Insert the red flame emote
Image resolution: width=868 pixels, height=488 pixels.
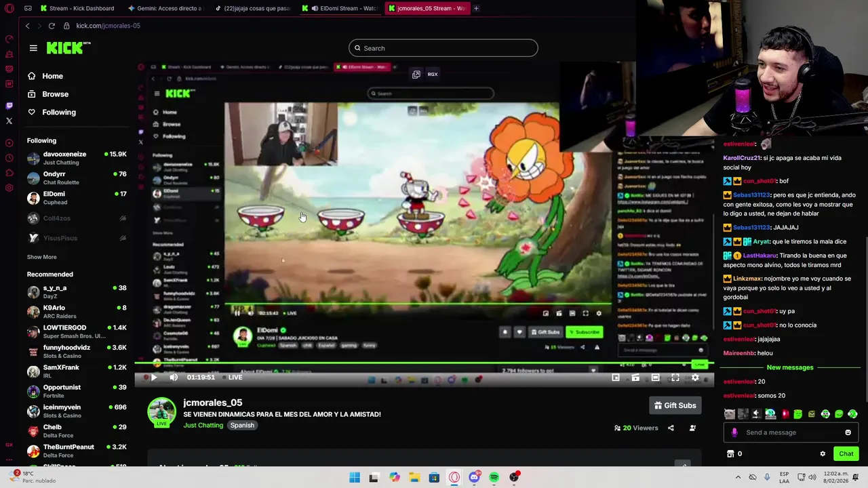click(785, 414)
